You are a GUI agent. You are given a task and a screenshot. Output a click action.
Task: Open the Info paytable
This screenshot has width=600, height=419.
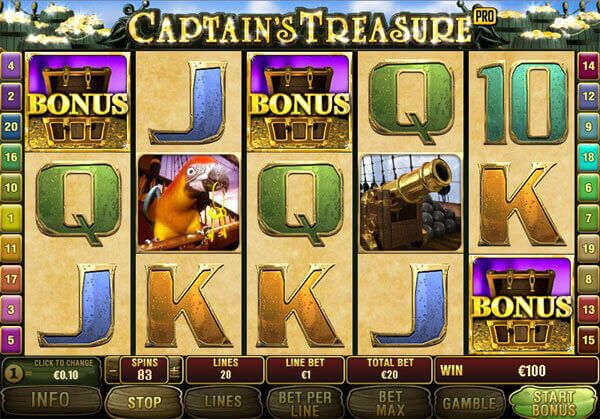pyautogui.click(x=51, y=401)
